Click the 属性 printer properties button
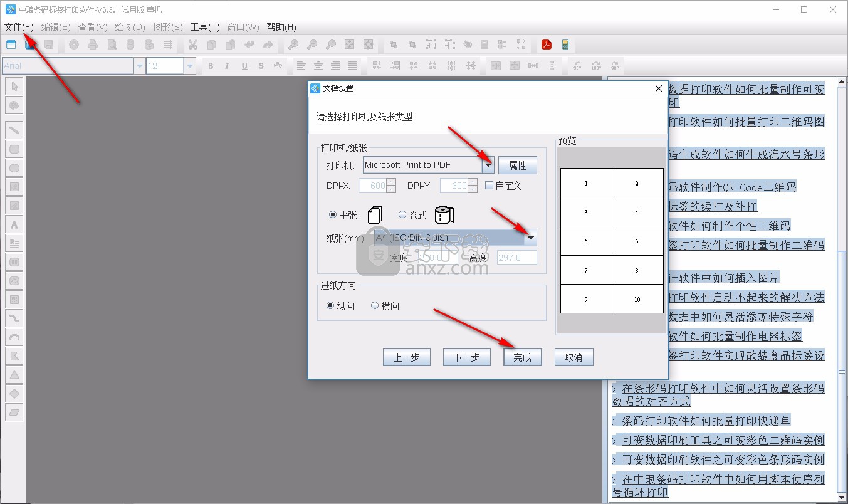 [x=518, y=165]
